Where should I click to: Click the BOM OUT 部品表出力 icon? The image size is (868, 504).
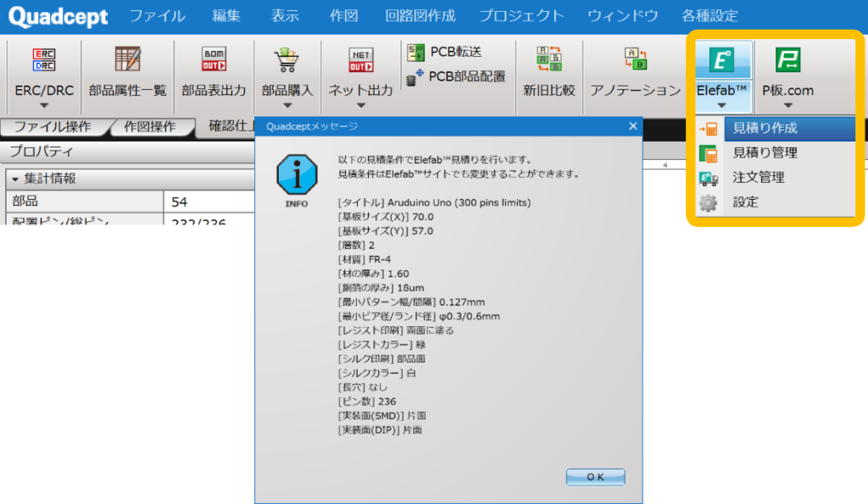[x=214, y=60]
